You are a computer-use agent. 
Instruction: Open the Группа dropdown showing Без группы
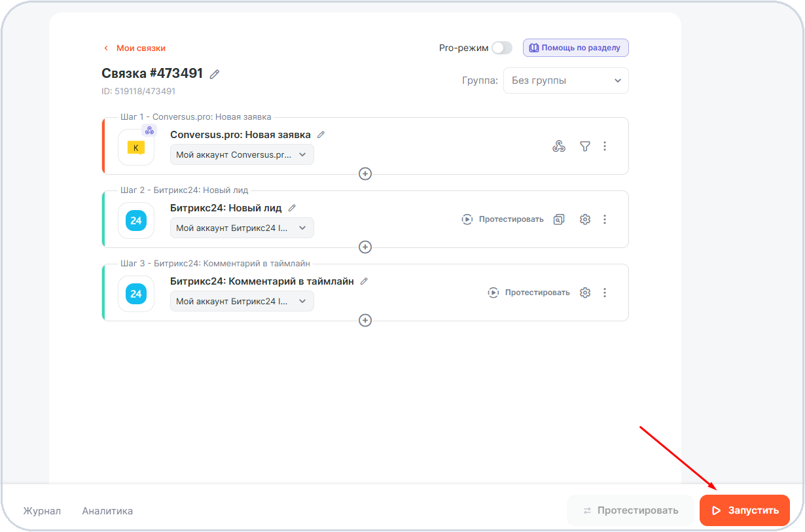[566, 80]
